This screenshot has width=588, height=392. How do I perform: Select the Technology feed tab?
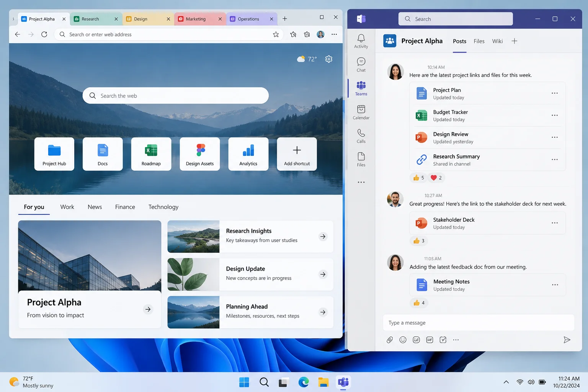point(163,207)
